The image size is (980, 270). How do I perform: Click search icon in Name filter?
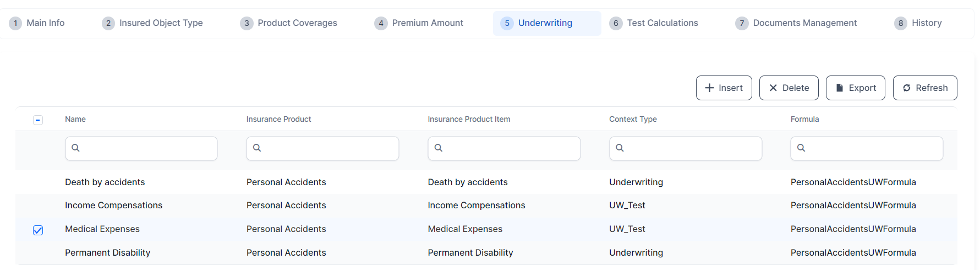[76, 148]
